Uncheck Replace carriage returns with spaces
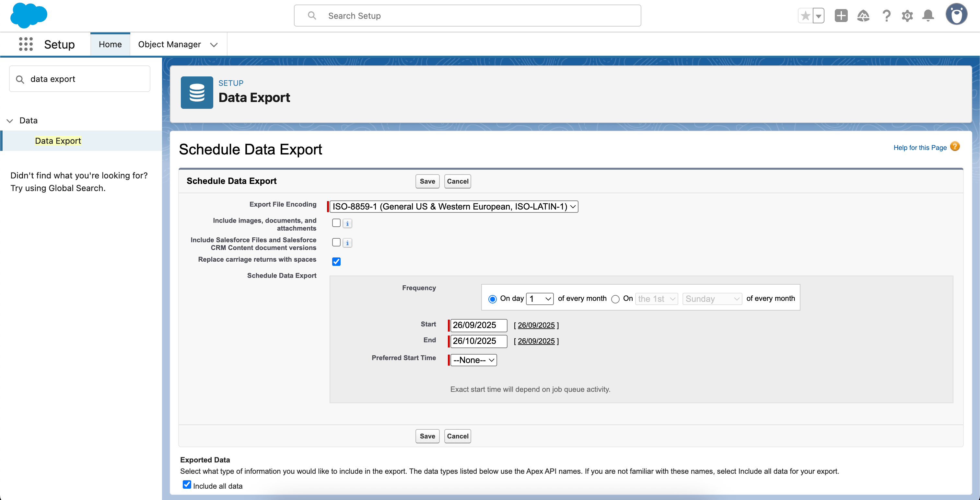 (x=336, y=261)
